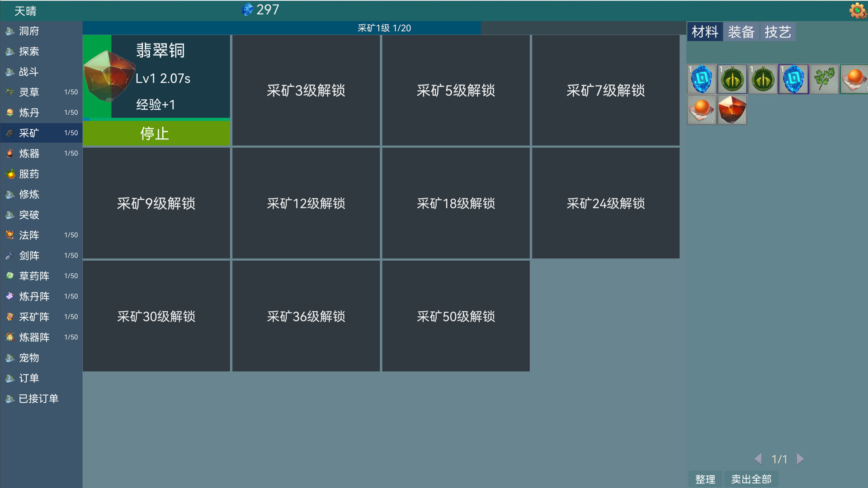Open the settings gear icon
Viewport: 868px width, 488px height.
point(857,10)
